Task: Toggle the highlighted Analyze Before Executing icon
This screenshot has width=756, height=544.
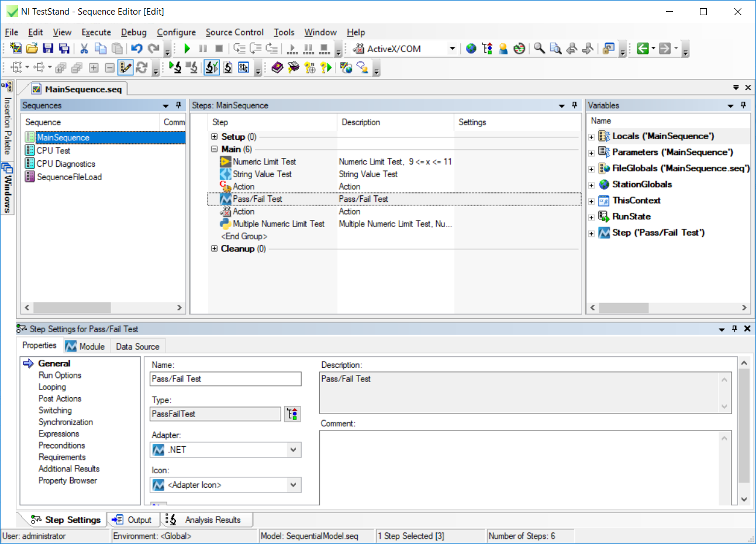Action: 212,68
